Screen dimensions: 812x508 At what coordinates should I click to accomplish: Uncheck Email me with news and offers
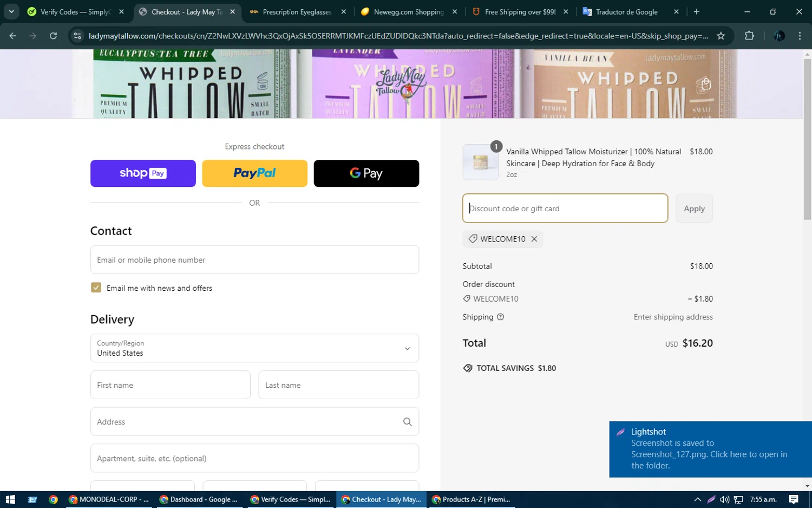pyautogui.click(x=96, y=288)
